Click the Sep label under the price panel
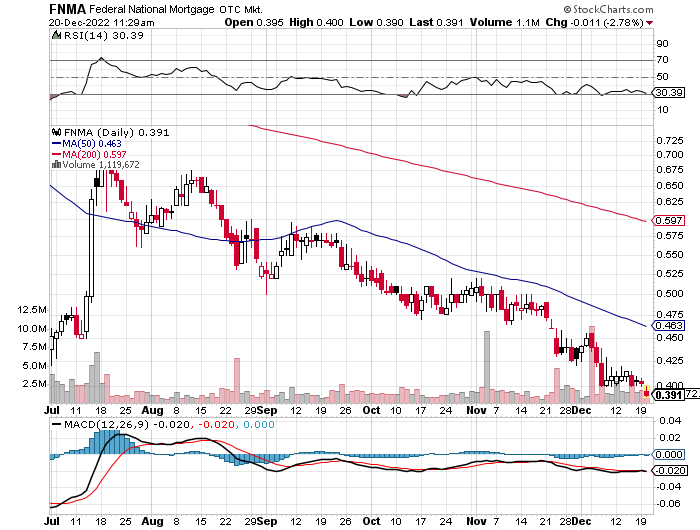 point(267,410)
